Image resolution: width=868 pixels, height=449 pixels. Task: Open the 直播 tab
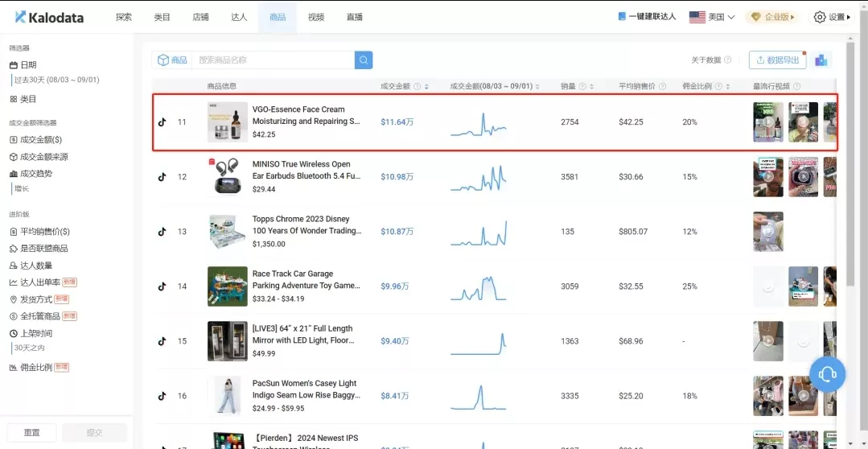tap(354, 17)
